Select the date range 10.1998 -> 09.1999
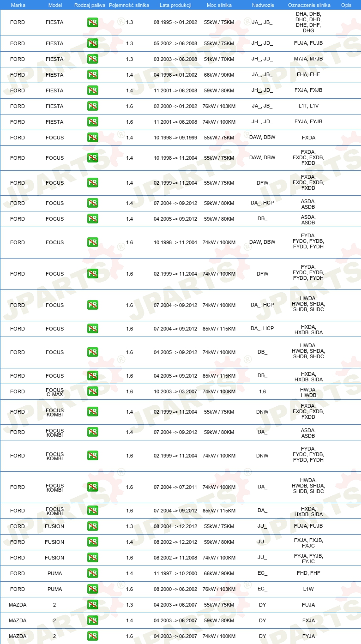 tap(175, 138)
